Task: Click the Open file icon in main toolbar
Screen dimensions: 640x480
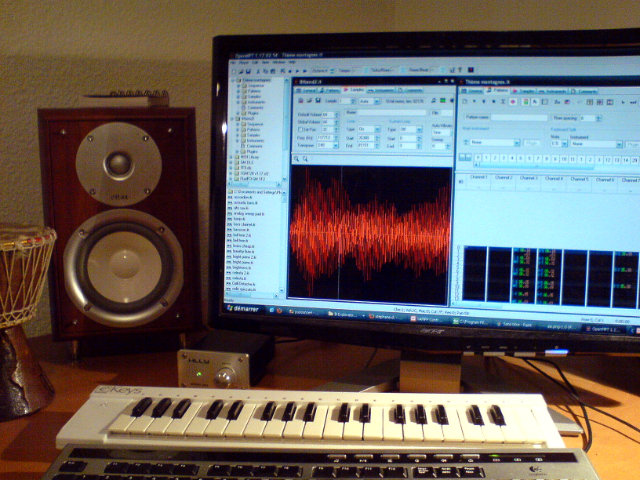Action: point(241,71)
